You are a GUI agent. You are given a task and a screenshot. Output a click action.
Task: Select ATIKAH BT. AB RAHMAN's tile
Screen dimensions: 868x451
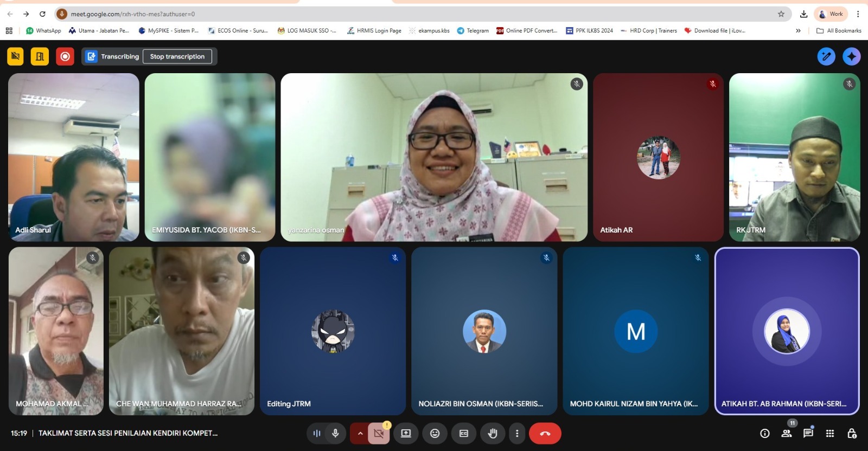pos(787,331)
